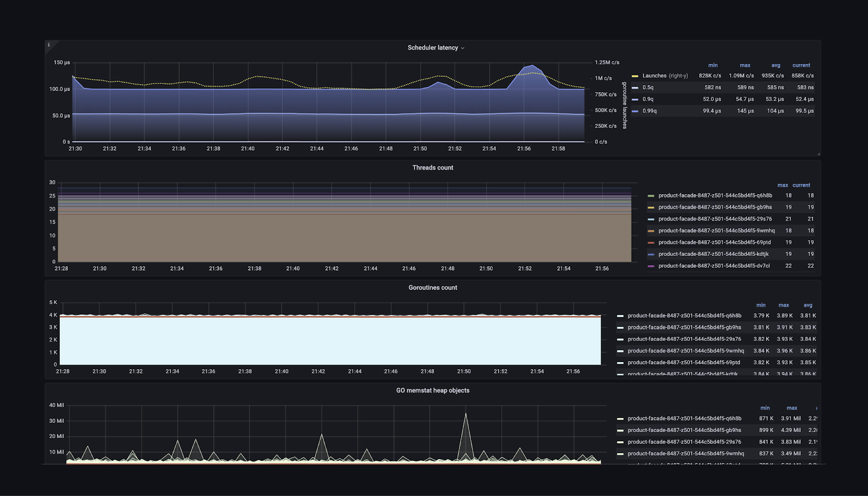
Task: Toggle gb9hs pod series in Goroutines count legend
Action: click(x=685, y=327)
